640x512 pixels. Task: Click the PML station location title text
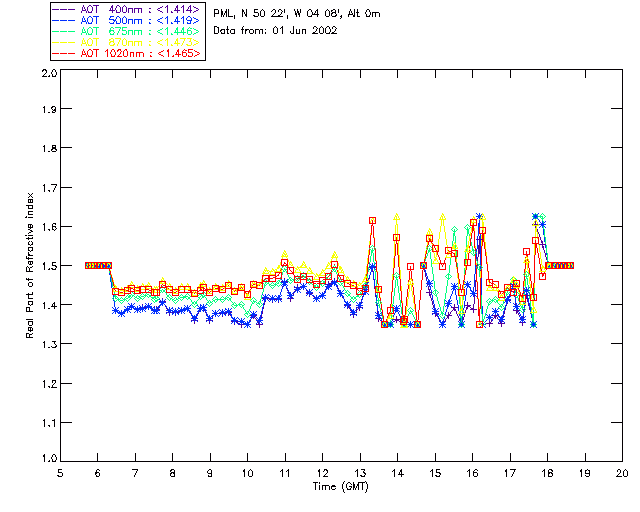click(297, 14)
